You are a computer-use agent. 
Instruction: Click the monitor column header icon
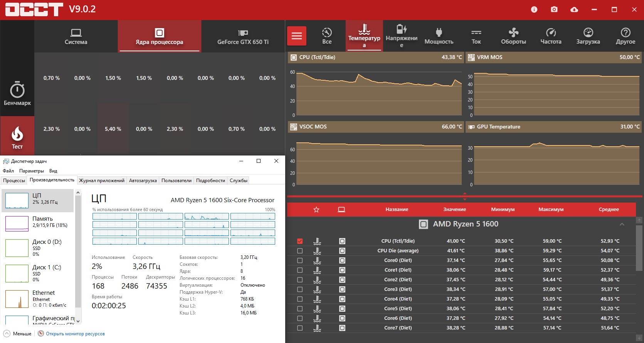pos(341,210)
